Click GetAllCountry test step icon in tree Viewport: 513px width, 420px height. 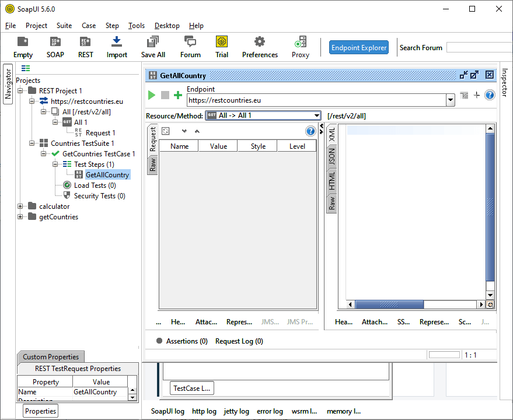click(79, 174)
